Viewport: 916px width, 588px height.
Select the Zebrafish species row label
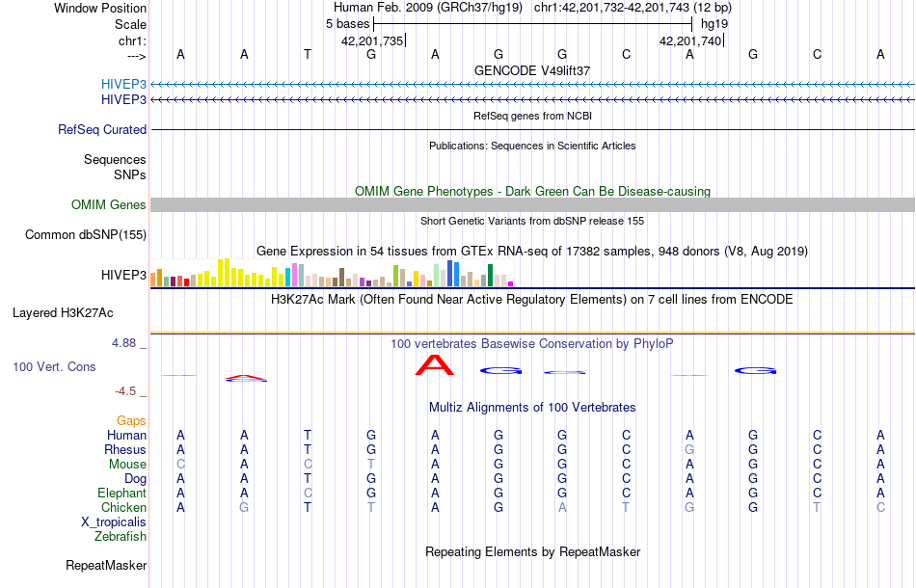[x=121, y=536]
